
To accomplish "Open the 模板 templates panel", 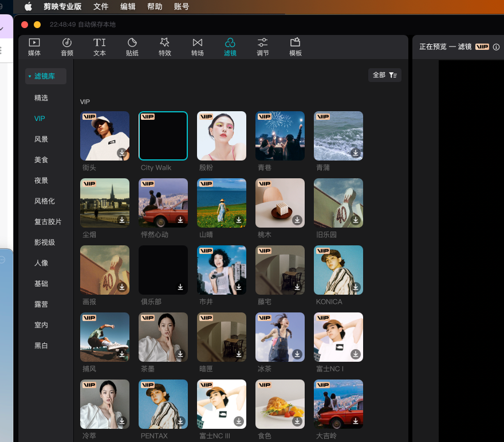I will [296, 47].
